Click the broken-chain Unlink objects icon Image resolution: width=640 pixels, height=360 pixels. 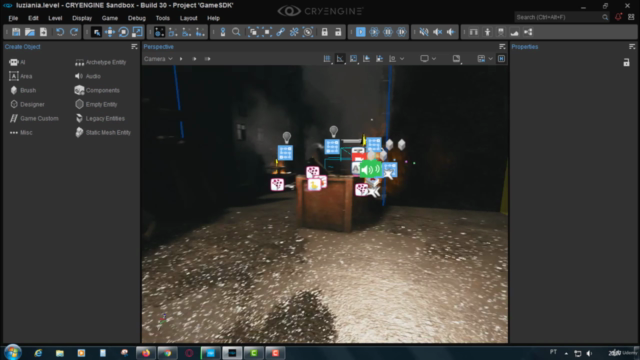(x=294, y=32)
